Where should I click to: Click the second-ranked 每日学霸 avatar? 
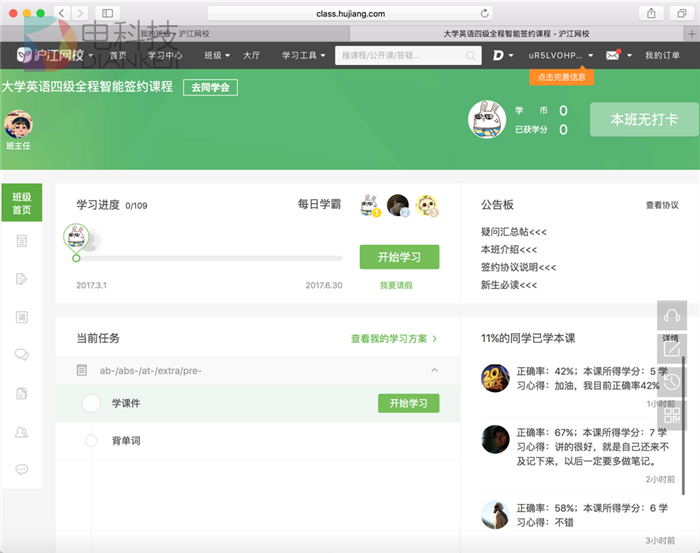pos(398,205)
